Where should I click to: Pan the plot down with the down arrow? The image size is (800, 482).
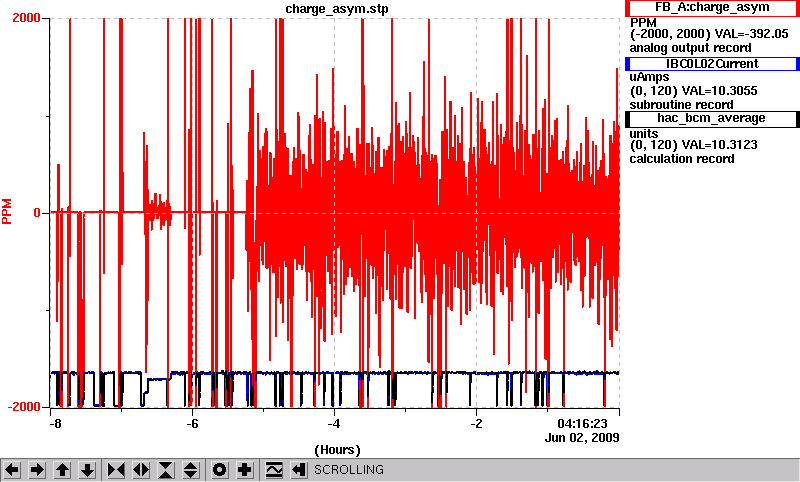pos(88,470)
